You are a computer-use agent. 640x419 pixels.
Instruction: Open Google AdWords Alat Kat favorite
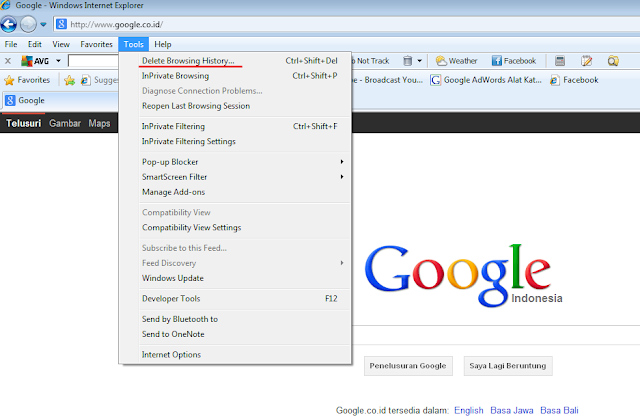pyautogui.click(x=486, y=80)
